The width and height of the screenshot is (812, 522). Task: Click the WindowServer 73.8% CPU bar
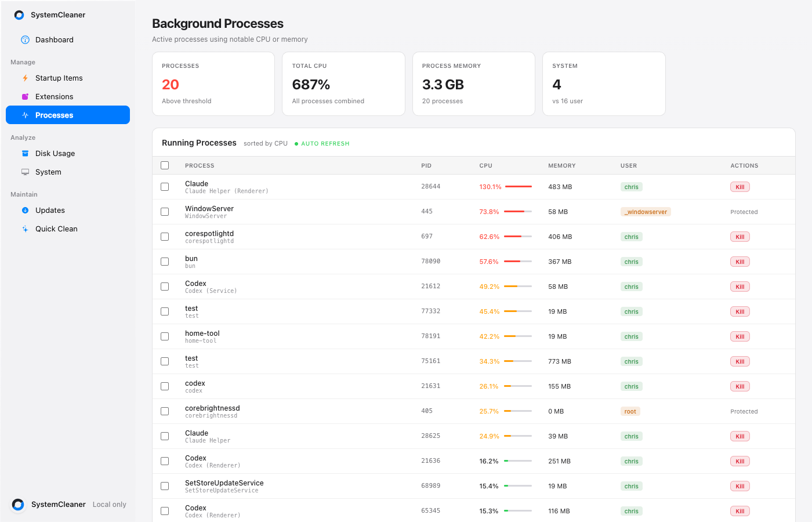click(x=518, y=212)
